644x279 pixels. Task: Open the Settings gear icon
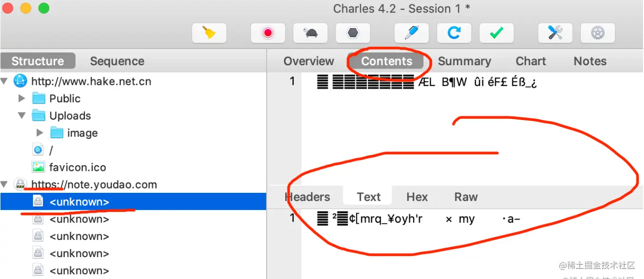tap(597, 33)
